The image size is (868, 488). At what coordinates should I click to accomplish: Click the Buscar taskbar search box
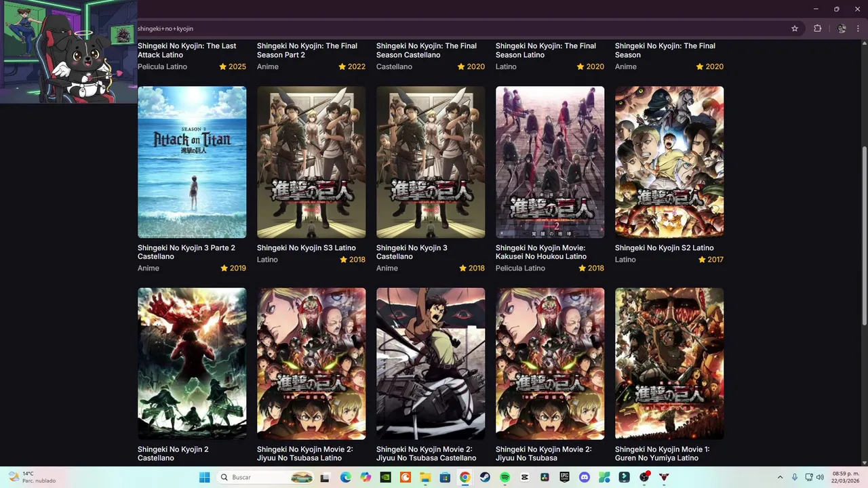266,477
